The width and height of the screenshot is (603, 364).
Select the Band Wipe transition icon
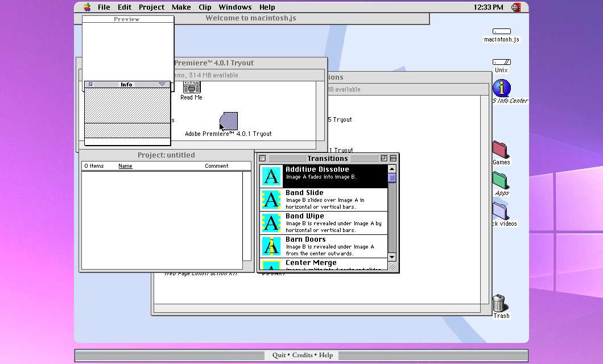(x=271, y=223)
